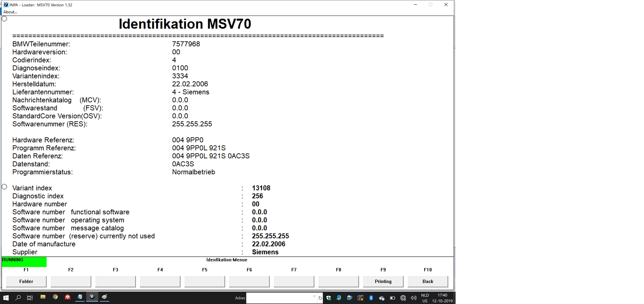Open the About... menu
644x304 pixels.
pos(10,12)
